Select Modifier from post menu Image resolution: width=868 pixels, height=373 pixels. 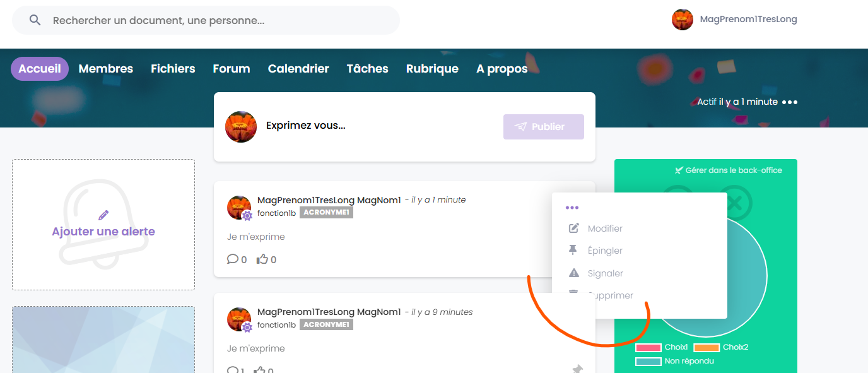click(x=604, y=228)
